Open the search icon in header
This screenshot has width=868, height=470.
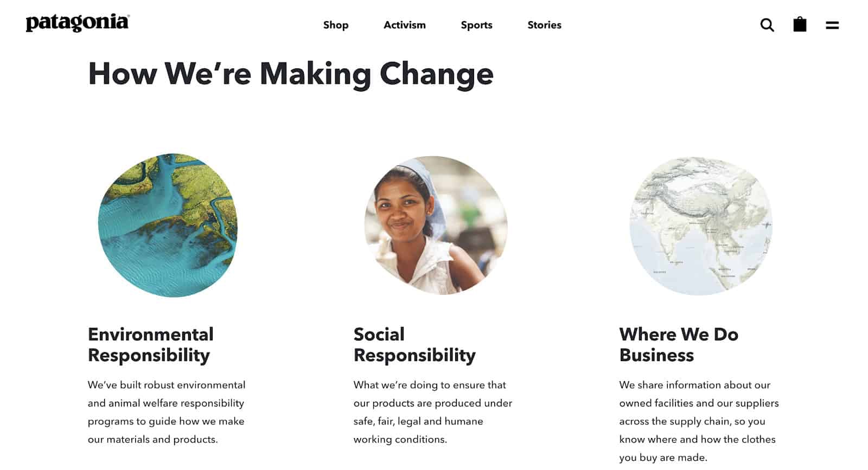(767, 25)
